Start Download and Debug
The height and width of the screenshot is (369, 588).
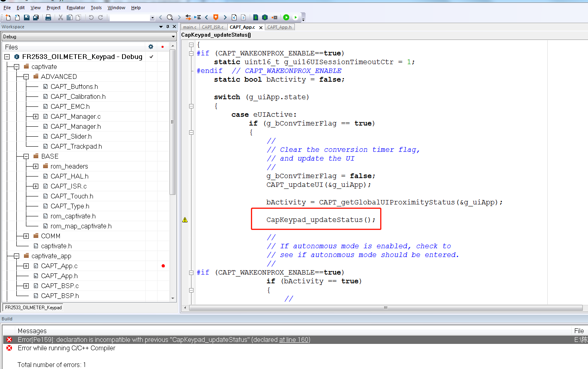[286, 17]
